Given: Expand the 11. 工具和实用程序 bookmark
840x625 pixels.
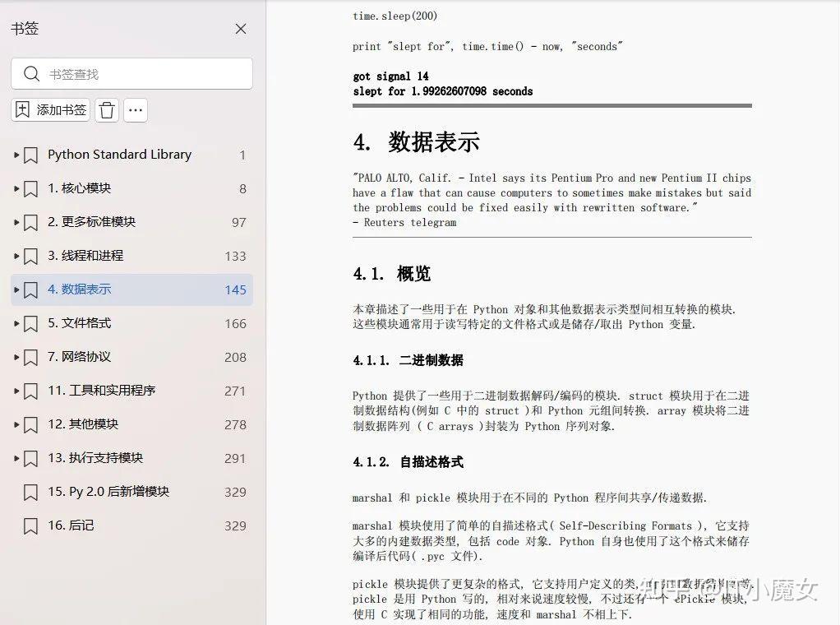Looking at the screenshot, I should pos(16,391).
